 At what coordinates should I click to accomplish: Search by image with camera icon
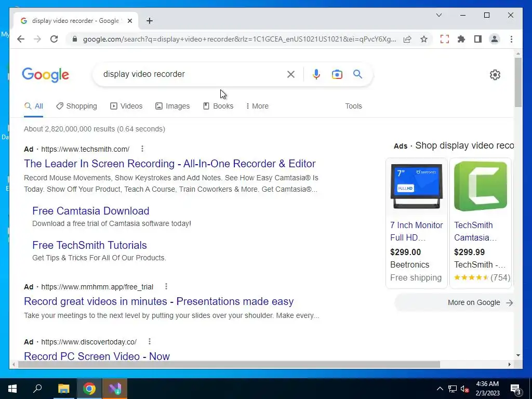[x=337, y=74]
